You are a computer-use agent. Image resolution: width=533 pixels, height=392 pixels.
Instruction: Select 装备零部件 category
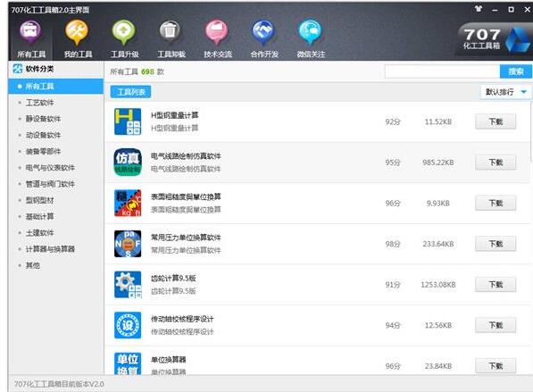click(43, 151)
